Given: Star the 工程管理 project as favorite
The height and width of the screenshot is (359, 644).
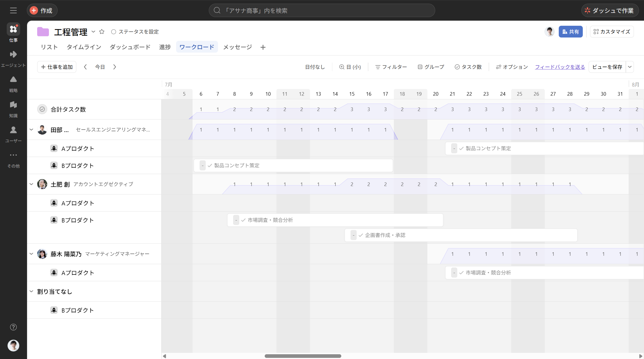Looking at the screenshot, I should (102, 32).
